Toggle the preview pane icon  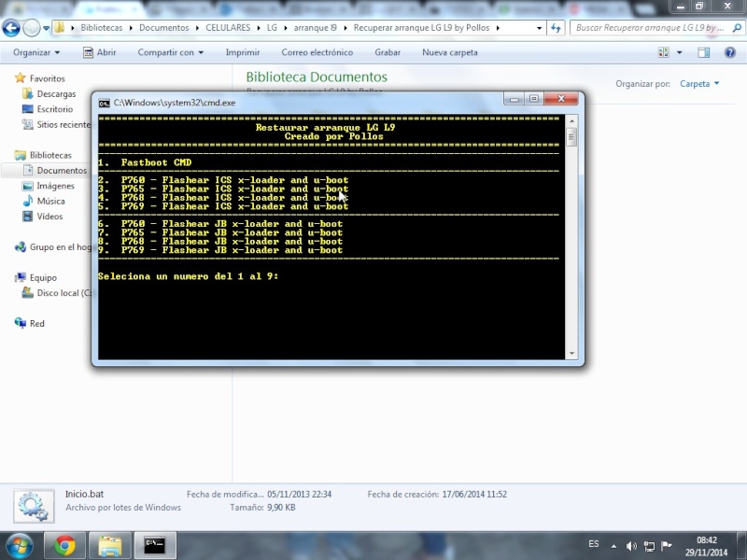click(x=704, y=52)
